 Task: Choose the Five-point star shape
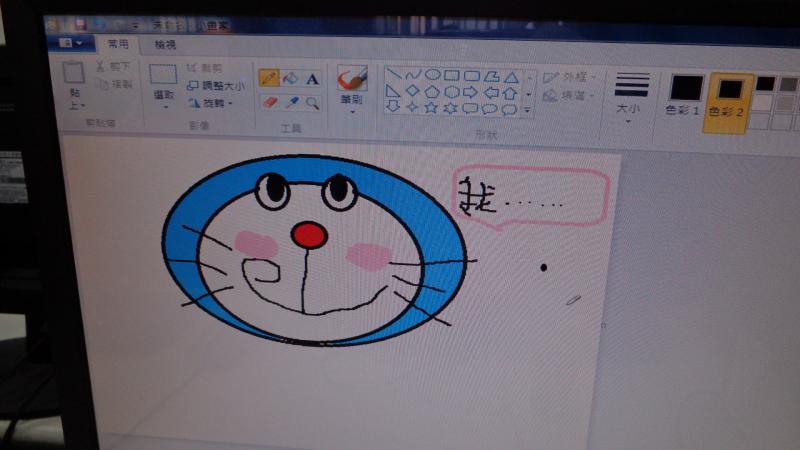(431, 108)
